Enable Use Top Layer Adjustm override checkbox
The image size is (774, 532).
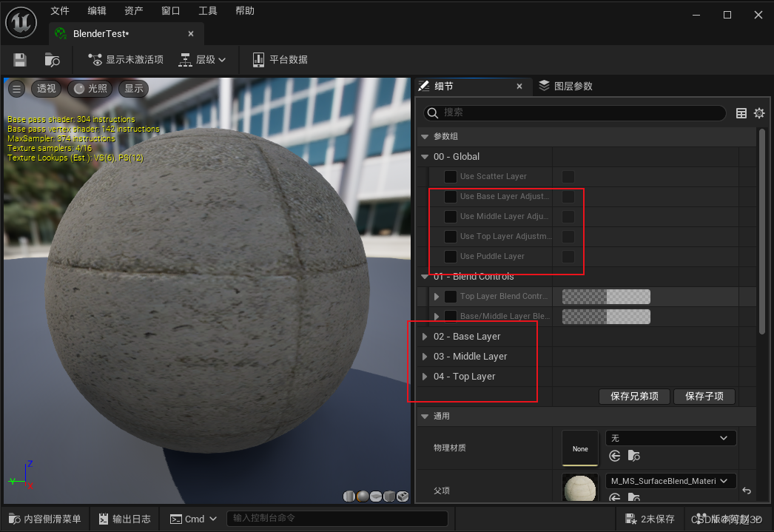tap(450, 236)
